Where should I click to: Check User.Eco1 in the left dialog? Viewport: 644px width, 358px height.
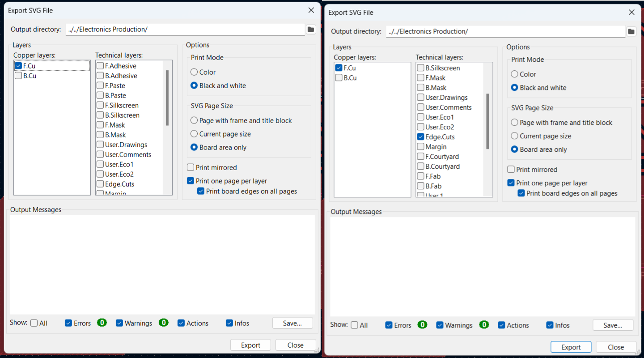(x=100, y=164)
